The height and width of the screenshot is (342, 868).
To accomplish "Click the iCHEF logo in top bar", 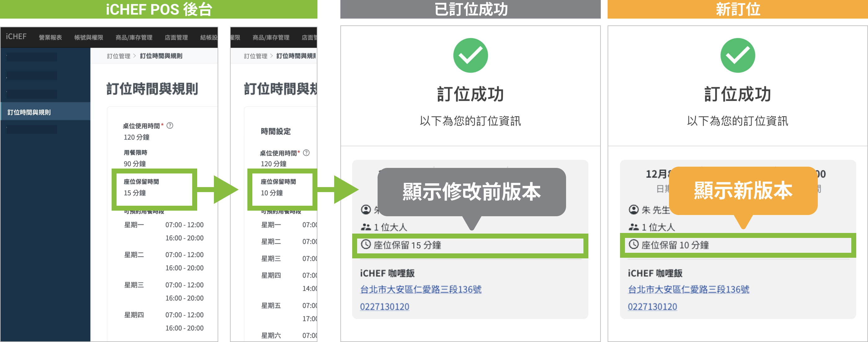I will [16, 37].
